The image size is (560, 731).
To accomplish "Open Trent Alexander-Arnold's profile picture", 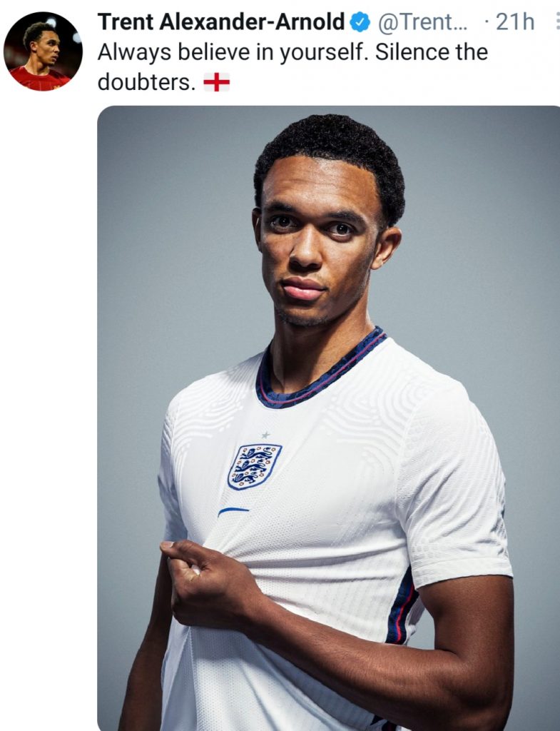I will 43,51.
